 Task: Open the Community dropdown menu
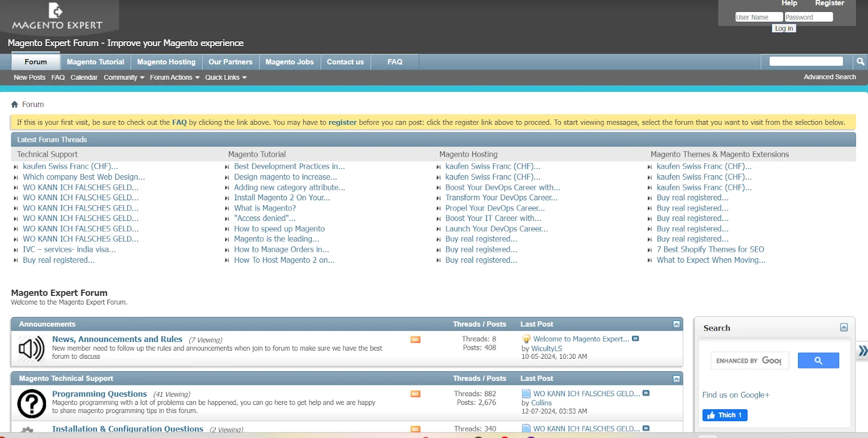coord(124,78)
